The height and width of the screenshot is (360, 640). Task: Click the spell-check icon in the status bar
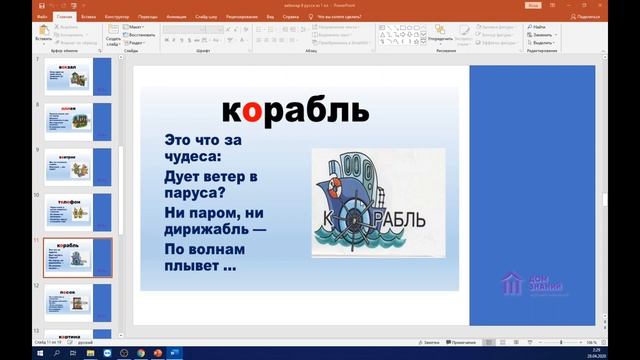coord(70,342)
